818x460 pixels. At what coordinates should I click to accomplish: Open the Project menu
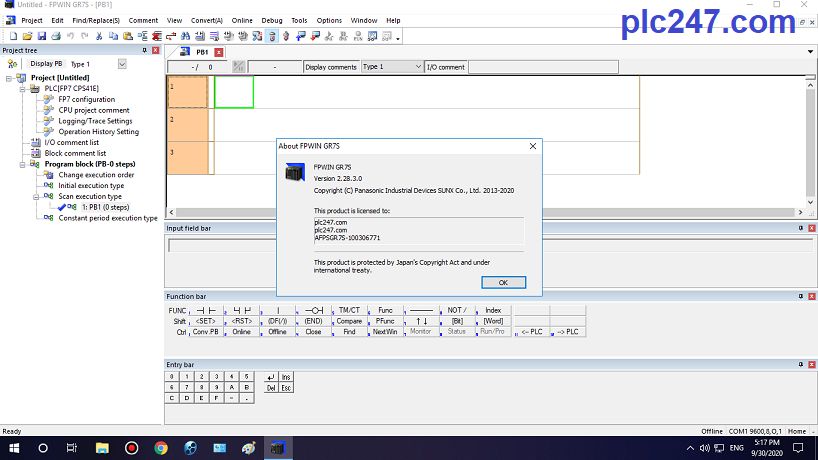pos(32,20)
